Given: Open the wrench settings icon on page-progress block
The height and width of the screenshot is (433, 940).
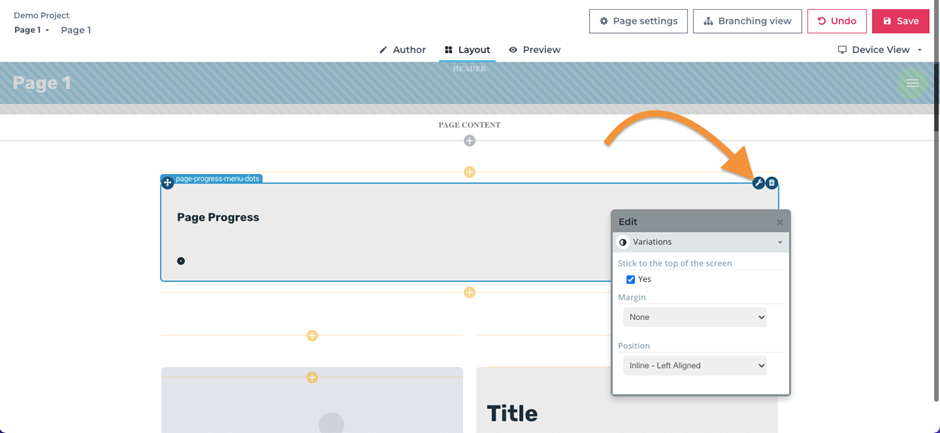Looking at the screenshot, I should point(758,183).
